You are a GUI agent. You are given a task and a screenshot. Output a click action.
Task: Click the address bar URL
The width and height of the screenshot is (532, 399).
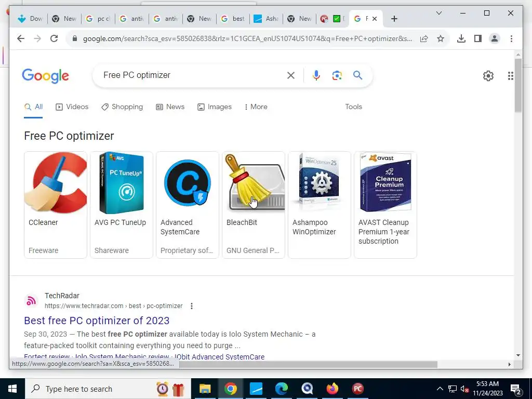tap(248, 38)
